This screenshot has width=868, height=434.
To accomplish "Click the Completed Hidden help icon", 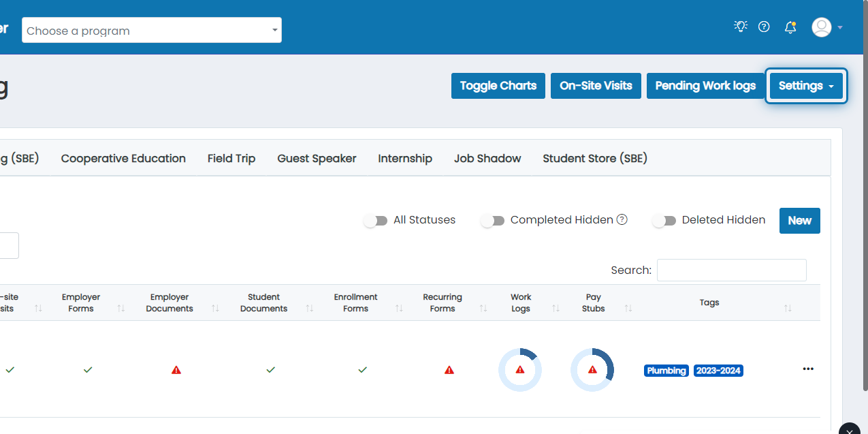I will tap(622, 219).
